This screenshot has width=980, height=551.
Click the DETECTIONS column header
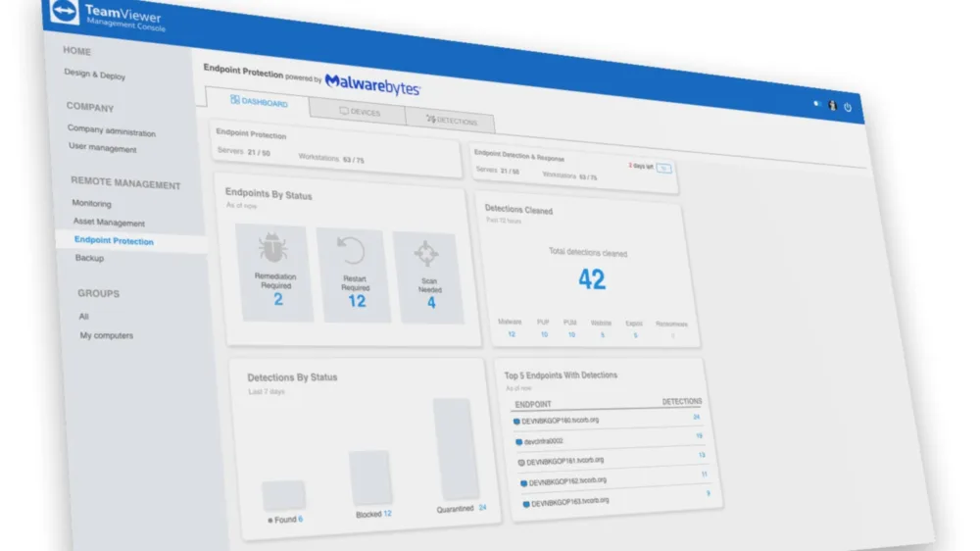point(682,402)
